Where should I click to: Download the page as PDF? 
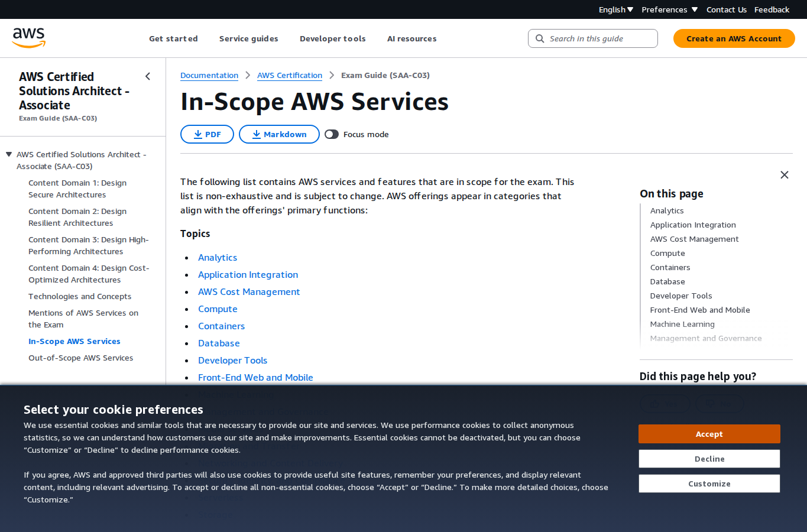coord(207,134)
